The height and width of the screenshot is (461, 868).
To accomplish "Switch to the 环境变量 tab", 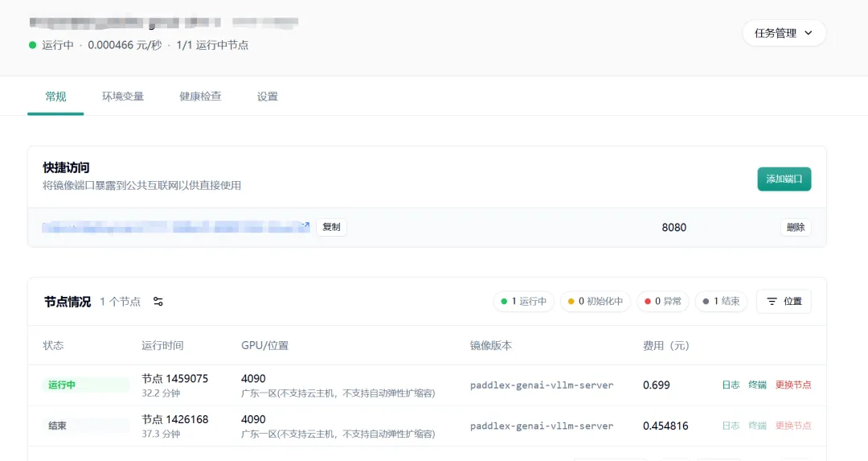I will click(123, 97).
